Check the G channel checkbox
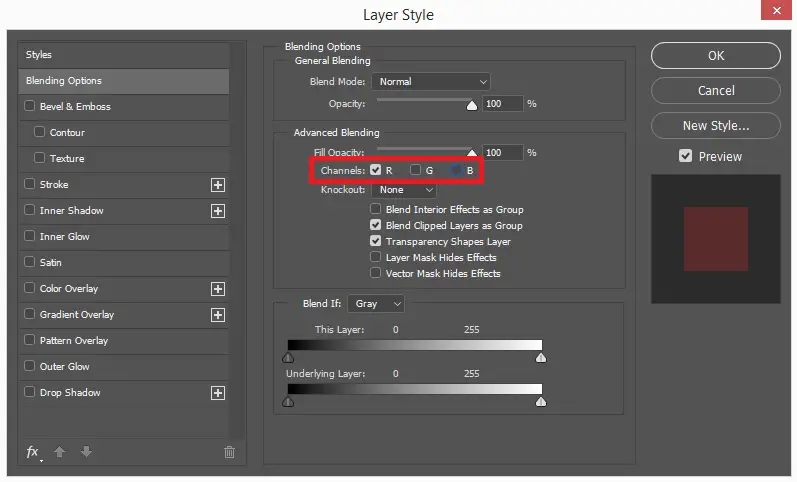Screen dimensions: 797x482 click(416, 170)
